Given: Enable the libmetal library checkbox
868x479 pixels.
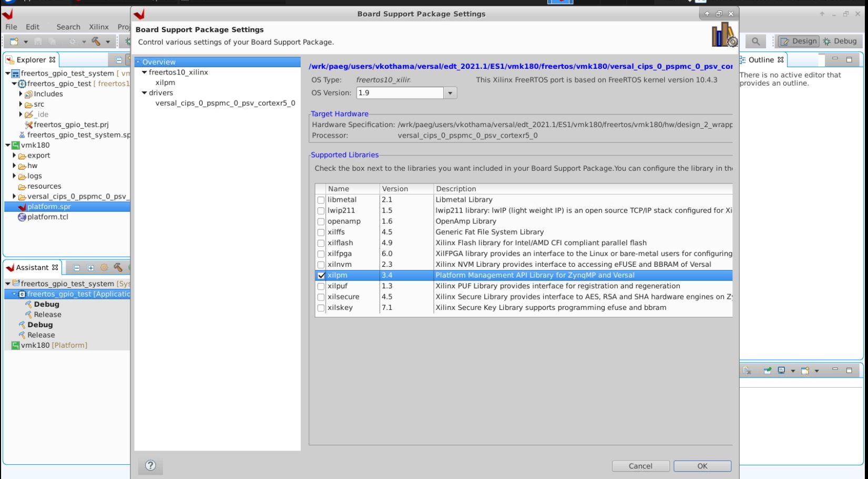Looking at the screenshot, I should point(321,200).
